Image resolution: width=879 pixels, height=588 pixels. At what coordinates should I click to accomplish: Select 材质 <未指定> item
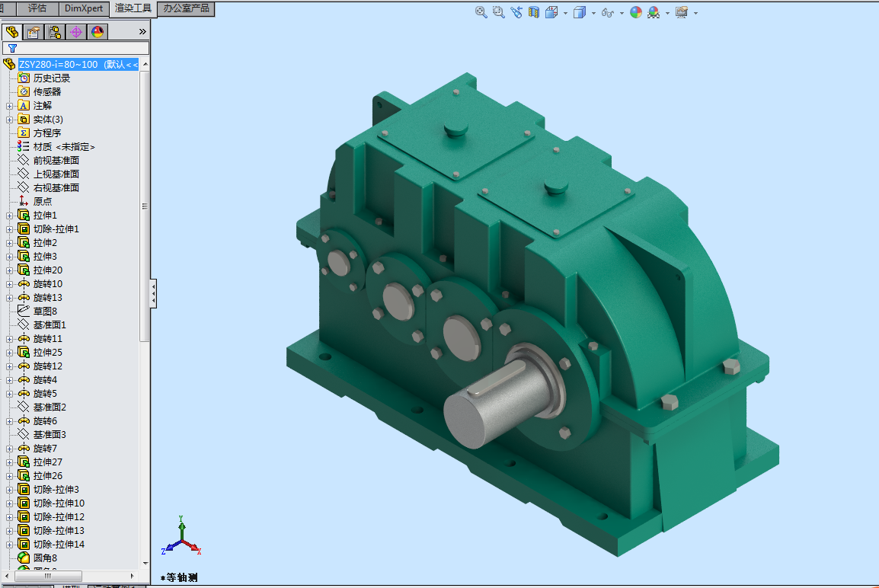[x=64, y=147]
